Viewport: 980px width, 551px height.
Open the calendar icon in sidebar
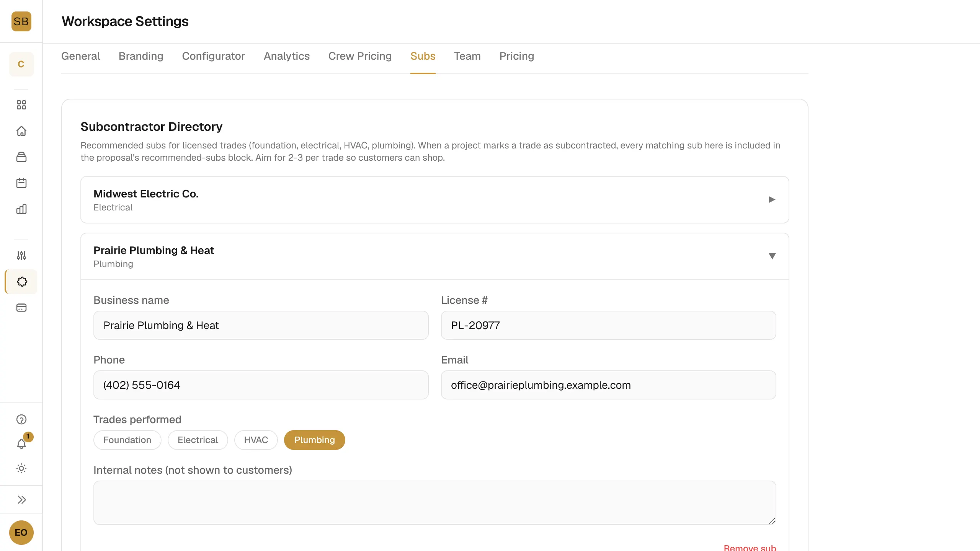(x=21, y=183)
